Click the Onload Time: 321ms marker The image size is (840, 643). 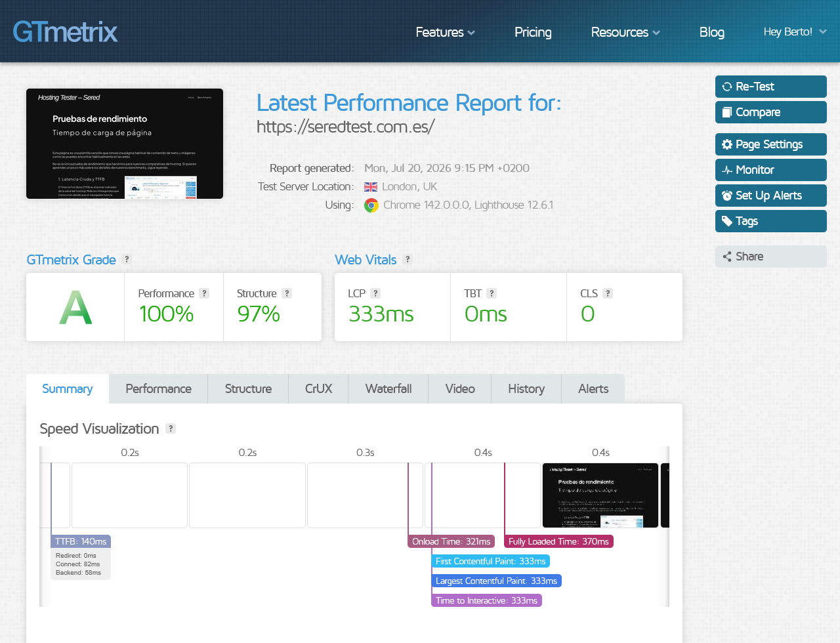tap(451, 541)
